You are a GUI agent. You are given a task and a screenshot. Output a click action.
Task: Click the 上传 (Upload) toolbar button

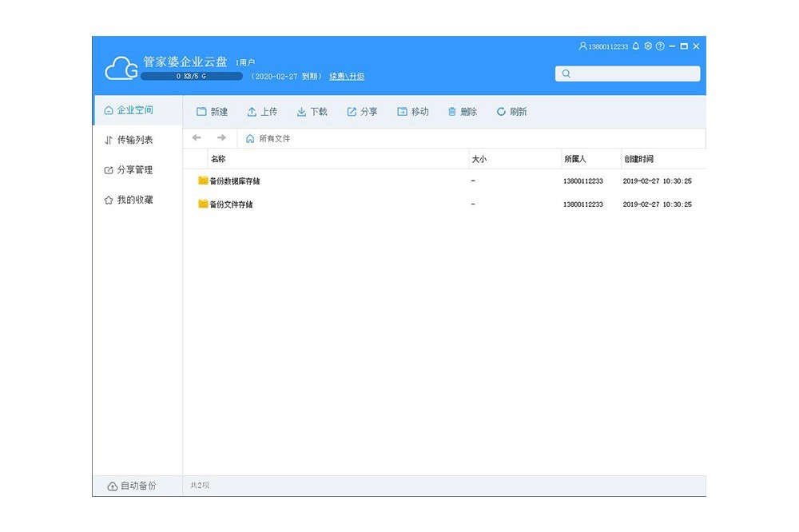pos(262,112)
